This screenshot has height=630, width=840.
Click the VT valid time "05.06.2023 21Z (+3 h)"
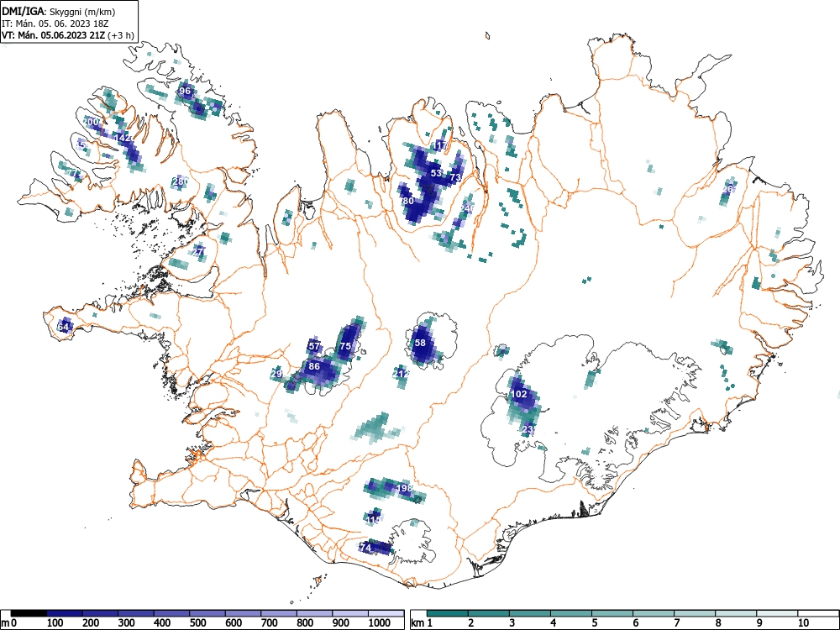coord(87,35)
